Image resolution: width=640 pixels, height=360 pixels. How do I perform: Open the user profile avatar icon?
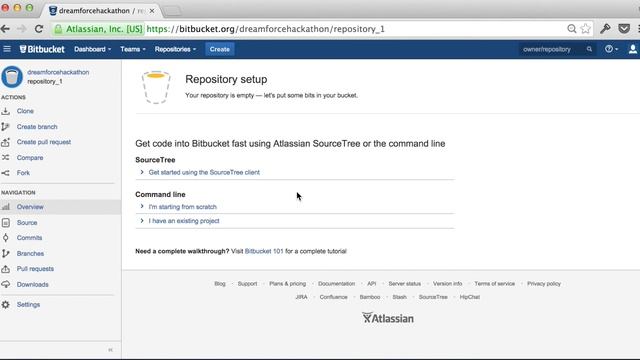pyautogui.click(x=633, y=49)
